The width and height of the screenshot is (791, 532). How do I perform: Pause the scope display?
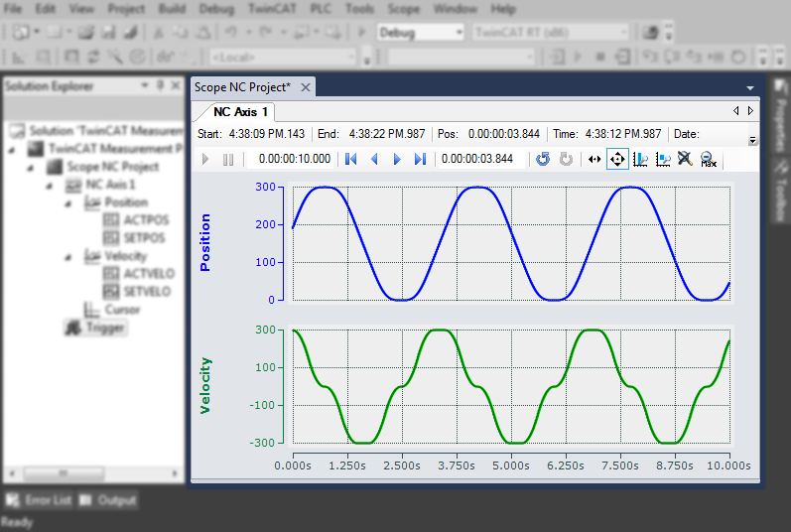(228, 160)
